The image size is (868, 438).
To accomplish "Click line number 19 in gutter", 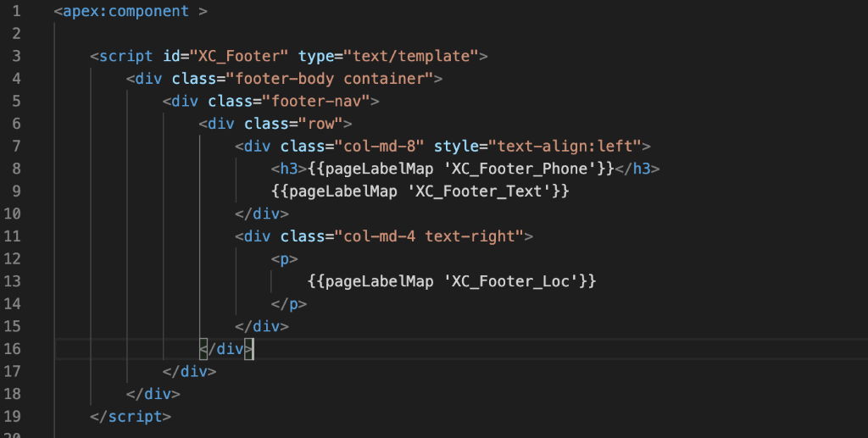I will pyautogui.click(x=12, y=417).
